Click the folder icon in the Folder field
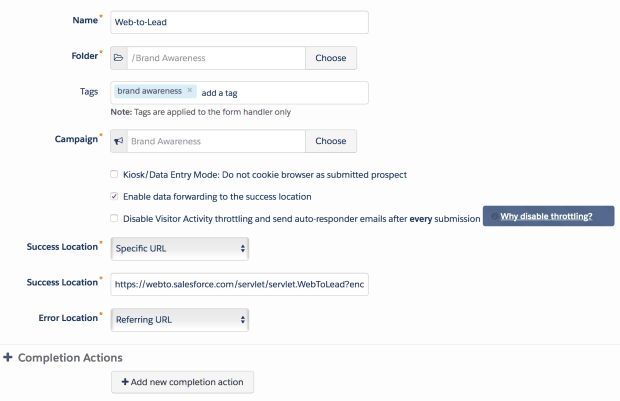This screenshot has width=620, height=401. point(119,58)
